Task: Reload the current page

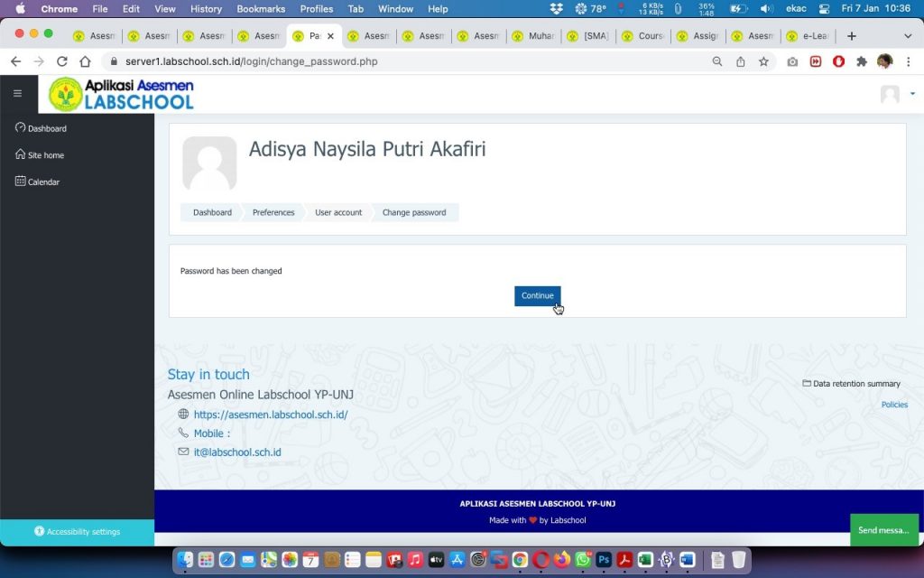Action: point(62,61)
